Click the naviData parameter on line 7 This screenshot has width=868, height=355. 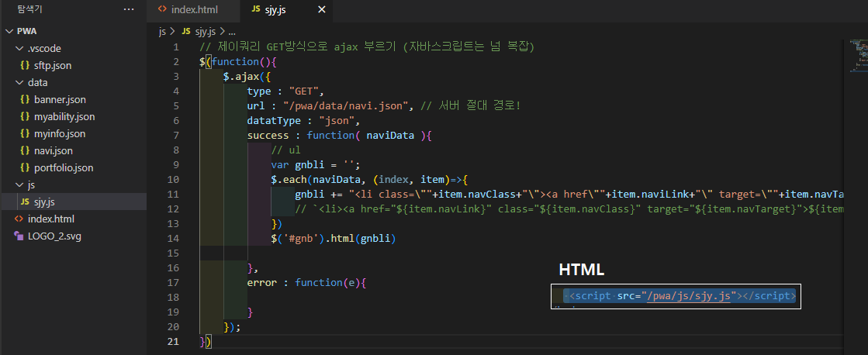pyautogui.click(x=391, y=136)
